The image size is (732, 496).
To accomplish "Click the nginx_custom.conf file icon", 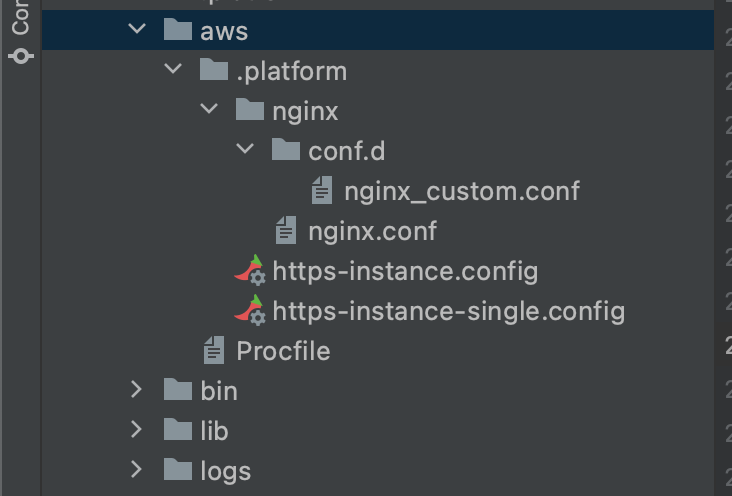I will (322, 190).
